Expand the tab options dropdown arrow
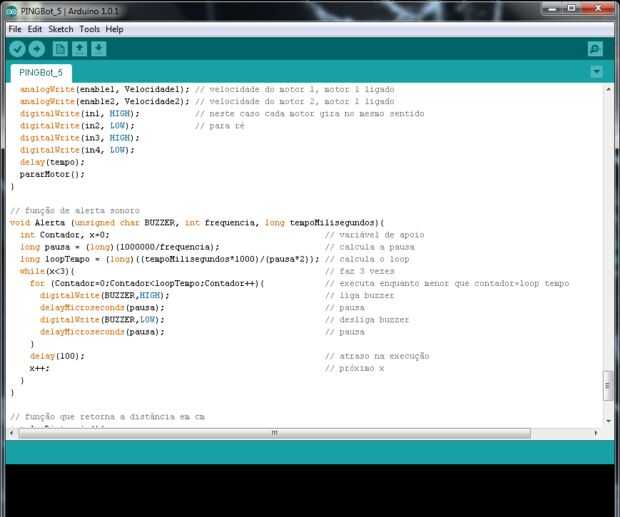Screen dimensions: 620x517 [x=596, y=72]
